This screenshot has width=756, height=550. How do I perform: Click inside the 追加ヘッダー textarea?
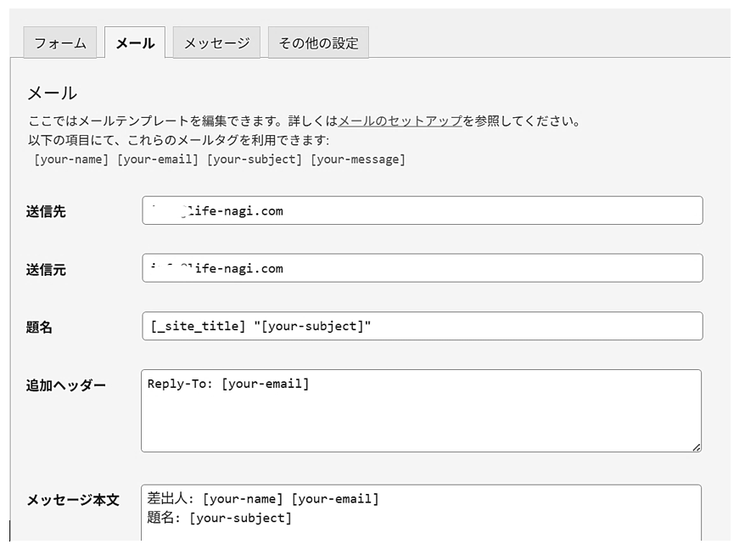point(421,411)
